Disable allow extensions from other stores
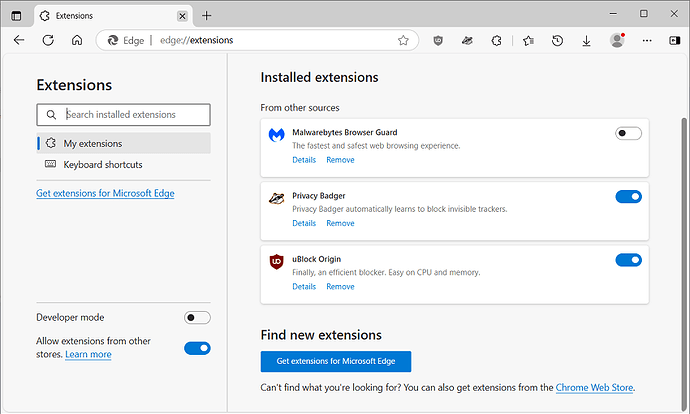 click(197, 348)
